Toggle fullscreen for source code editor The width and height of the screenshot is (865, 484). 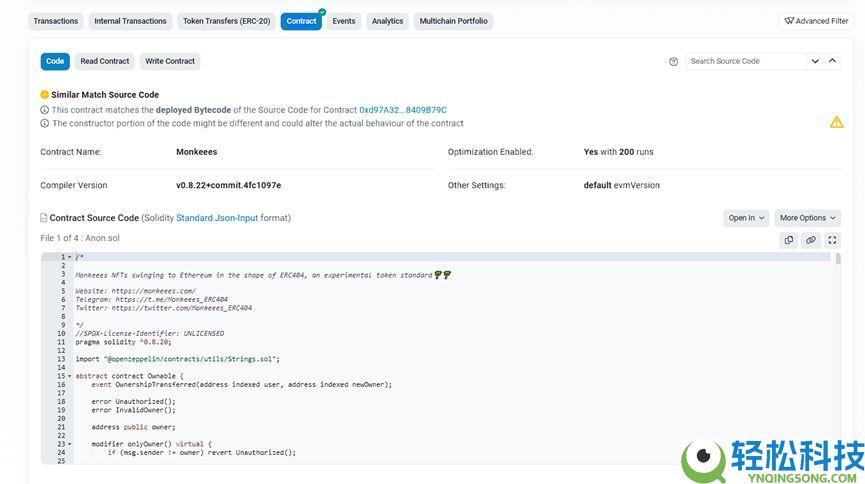tap(832, 240)
